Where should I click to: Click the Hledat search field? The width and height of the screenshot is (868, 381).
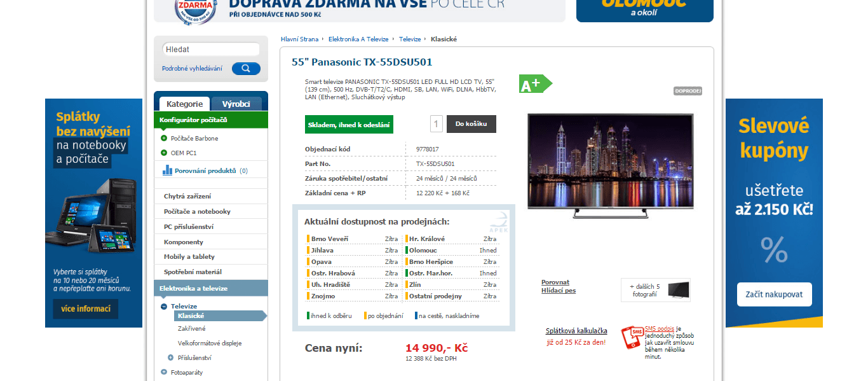point(211,50)
